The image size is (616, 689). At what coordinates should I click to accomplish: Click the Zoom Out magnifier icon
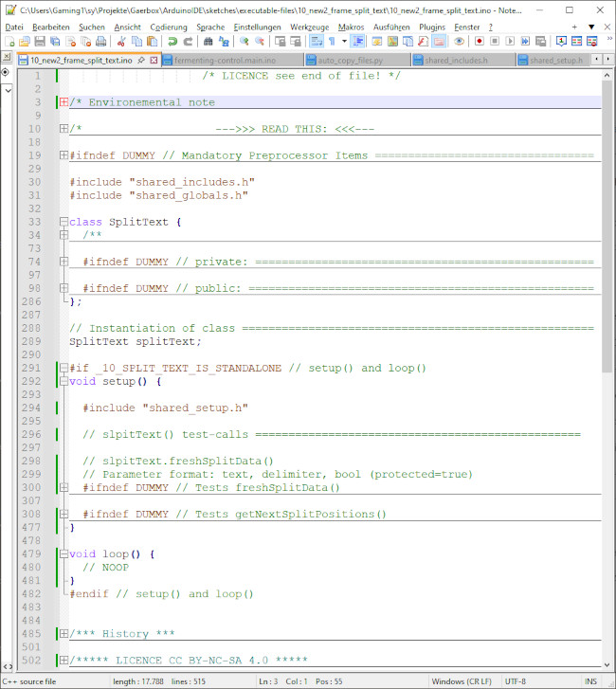pos(260,42)
